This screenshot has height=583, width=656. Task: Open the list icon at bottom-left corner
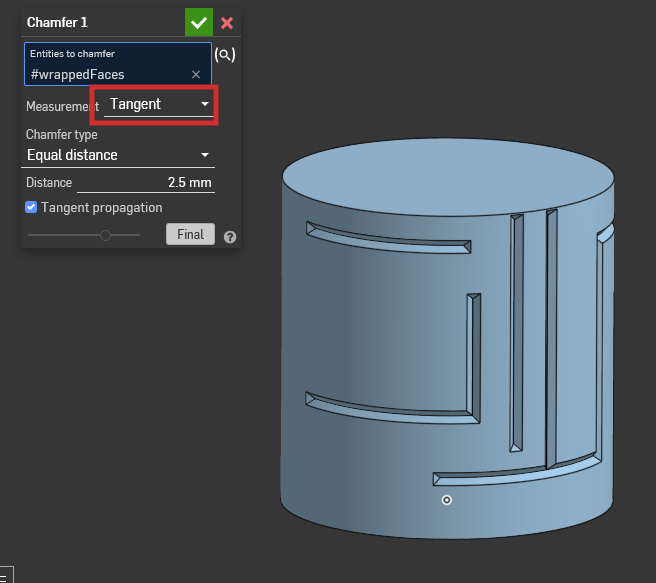pyautogui.click(x=5, y=575)
